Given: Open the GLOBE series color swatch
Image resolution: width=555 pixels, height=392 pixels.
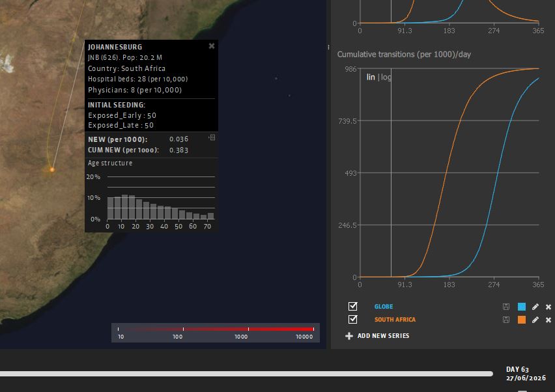Looking at the screenshot, I should point(522,307).
